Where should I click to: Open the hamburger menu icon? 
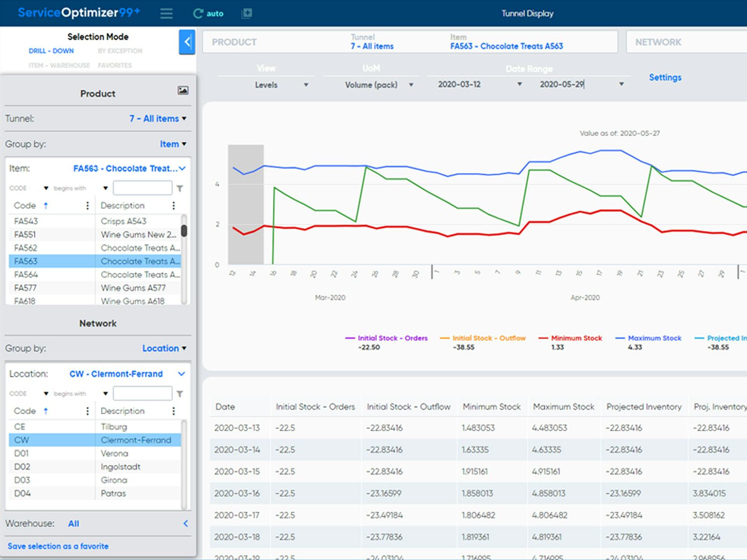pos(166,14)
